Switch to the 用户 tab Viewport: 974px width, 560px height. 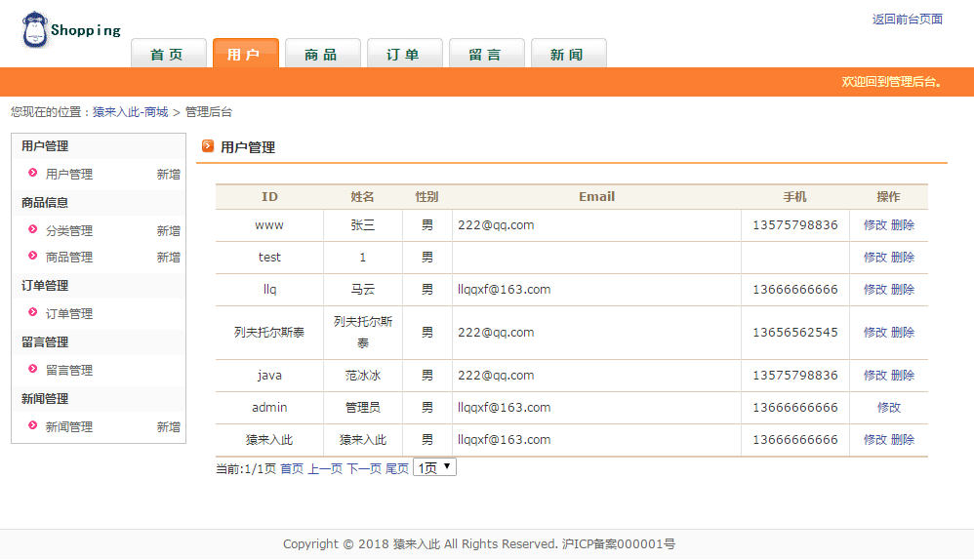pos(245,54)
